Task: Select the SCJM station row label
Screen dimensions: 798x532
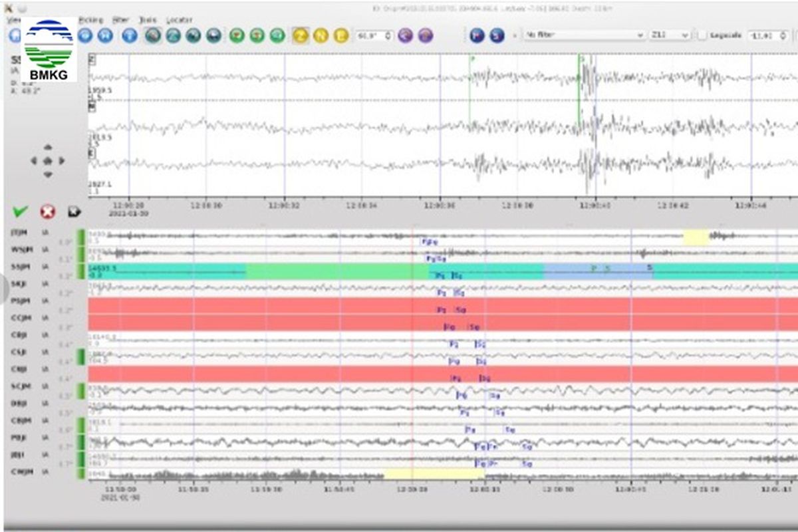Action: (20, 386)
